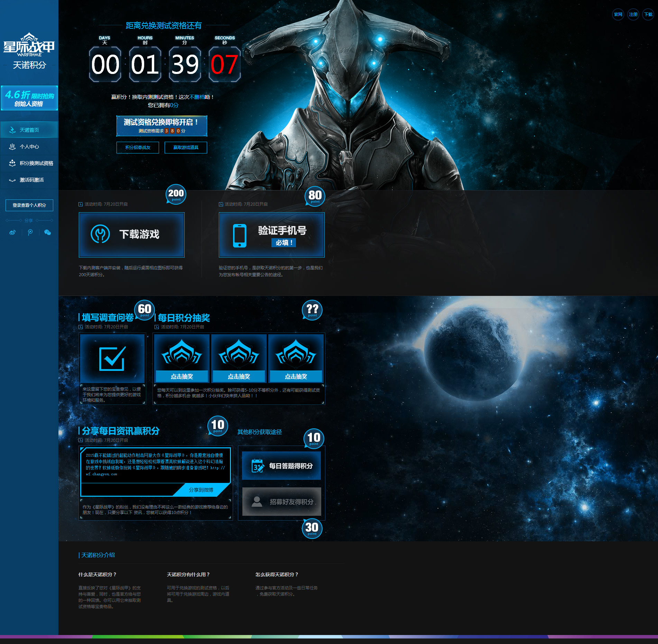The height and width of the screenshot is (644, 658).
Task: Click the 分享每日资讯赢积分 heading
Action: pos(121,431)
